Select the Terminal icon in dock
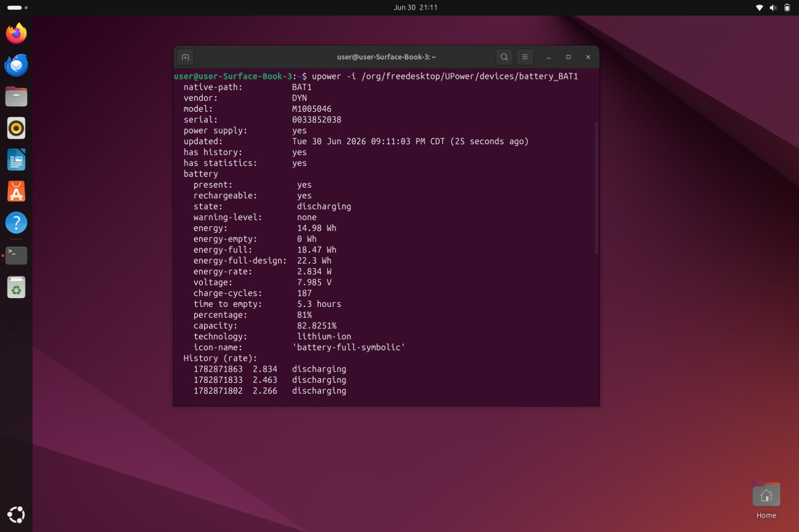The height and width of the screenshot is (532, 799). coord(16,256)
